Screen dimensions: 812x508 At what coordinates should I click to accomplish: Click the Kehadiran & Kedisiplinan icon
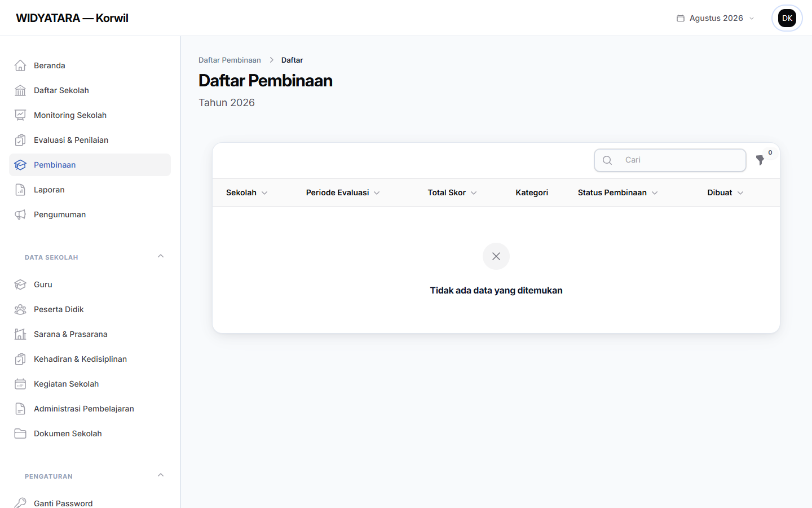click(20, 359)
